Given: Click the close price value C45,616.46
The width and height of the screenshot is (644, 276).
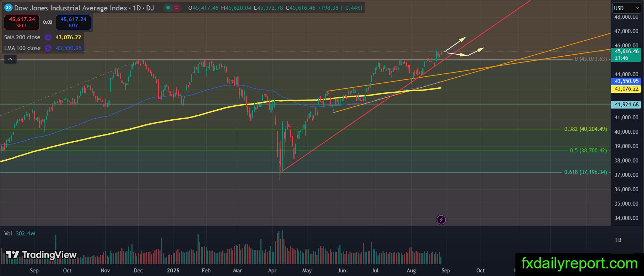Looking at the screenshot, I should (x=301, y=8).
